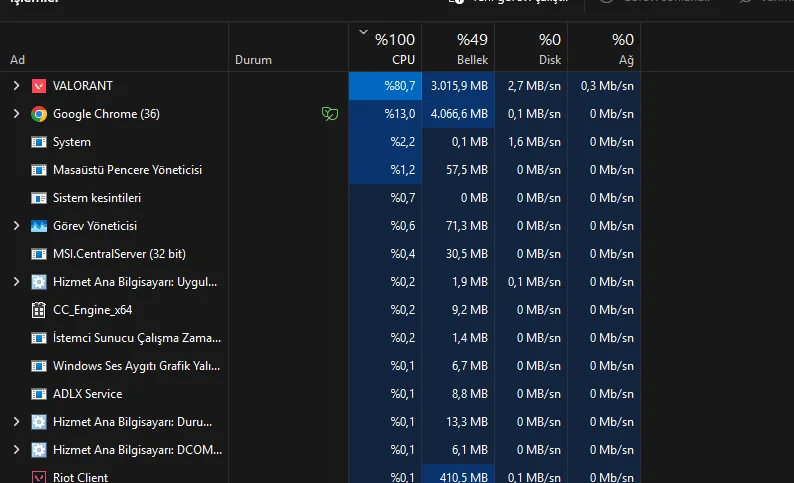Sort processes by the Ad column header
This screenshot has width=794, height=483.
click(18, 60)
